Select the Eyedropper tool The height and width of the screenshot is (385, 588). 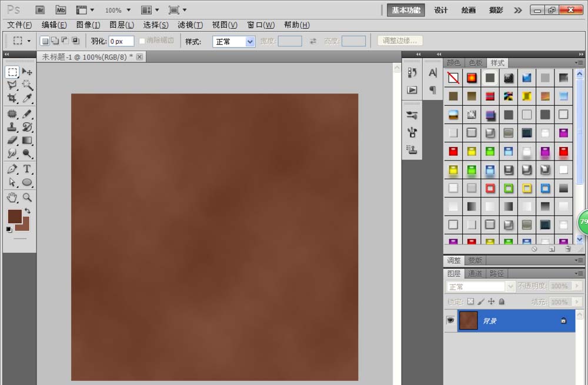(x=27, y=99)
